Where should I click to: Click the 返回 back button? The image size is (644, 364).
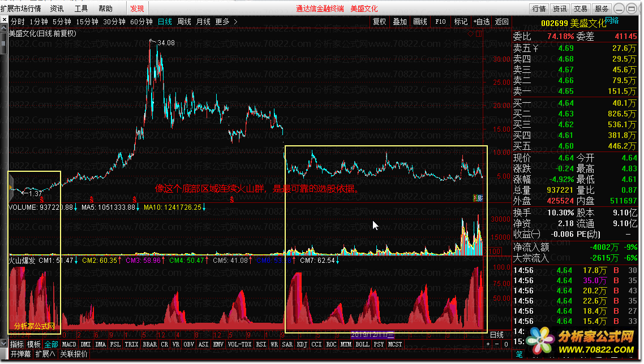coord(502,21)
